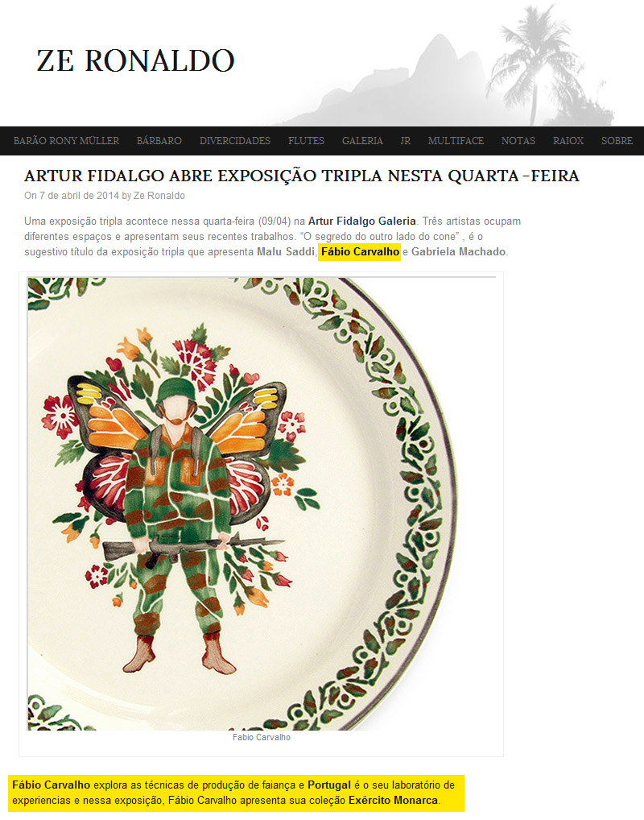Open the BARÃO RONY MÜLLER menu item

66,141
